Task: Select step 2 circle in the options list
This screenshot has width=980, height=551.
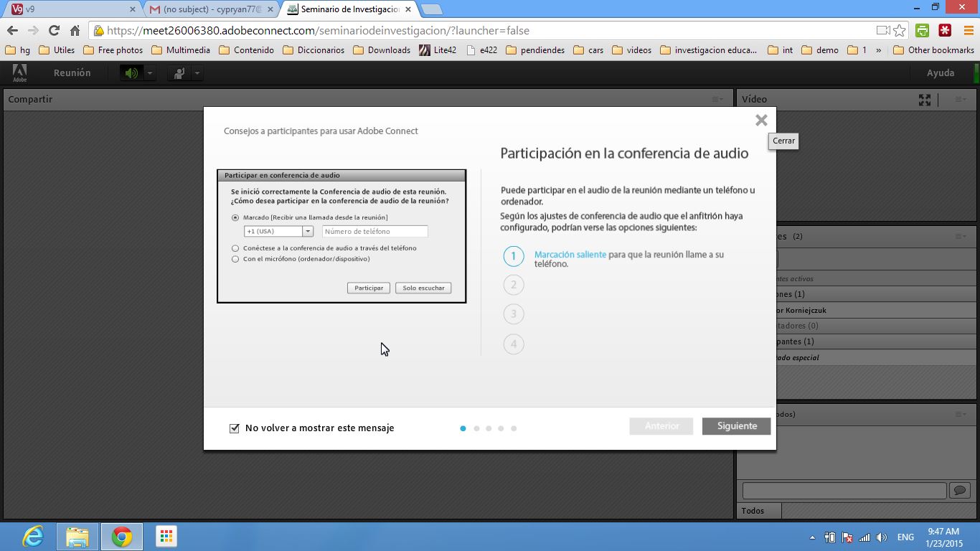Action: click(514, 285)
